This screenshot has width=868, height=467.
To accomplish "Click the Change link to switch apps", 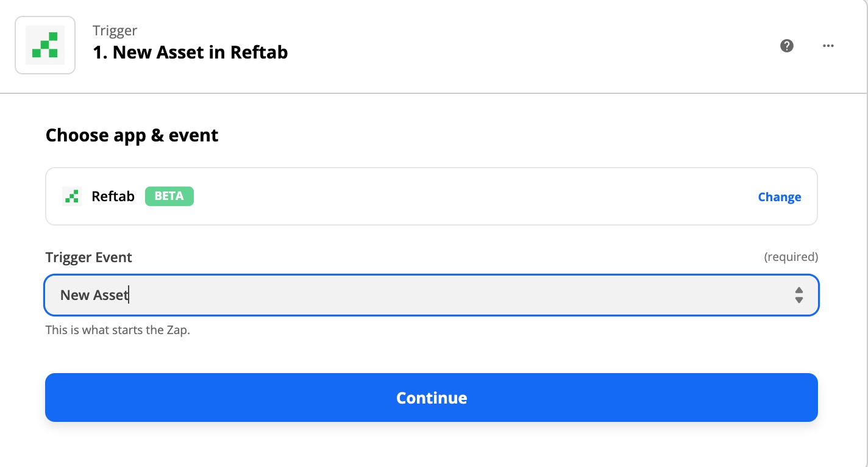I will (x=780, y=197).
